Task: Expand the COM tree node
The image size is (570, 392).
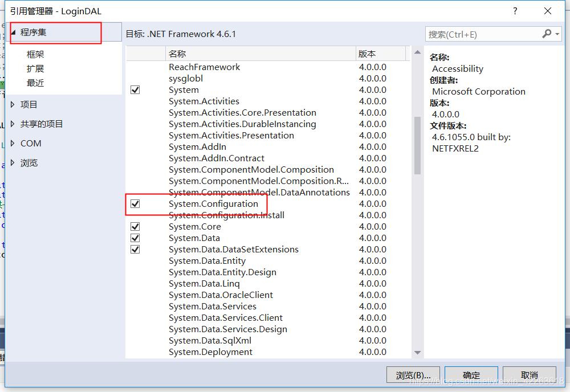Action: click(13, 143)
